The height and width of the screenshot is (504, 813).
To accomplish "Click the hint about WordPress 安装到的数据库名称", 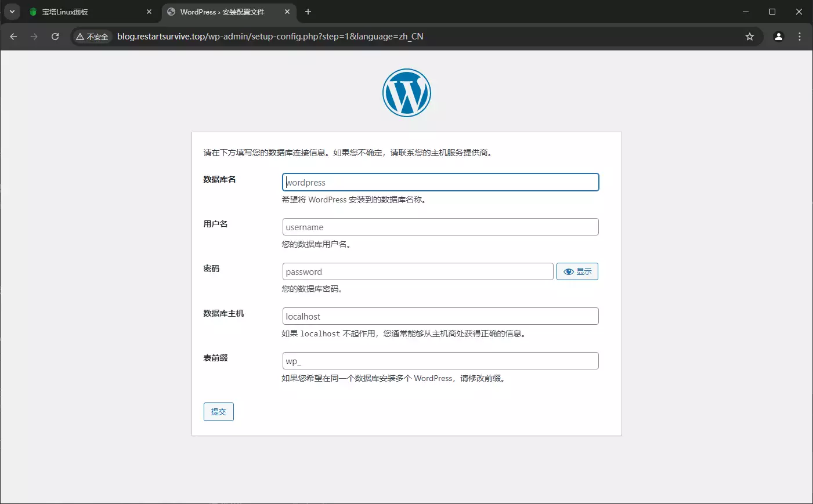I will [x=355, y=200].
